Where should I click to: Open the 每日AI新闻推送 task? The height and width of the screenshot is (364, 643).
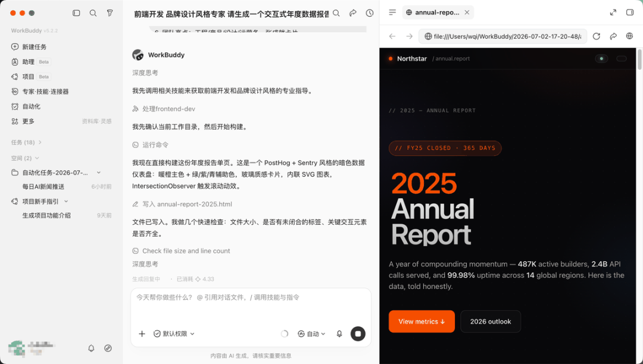pos(43,187)
